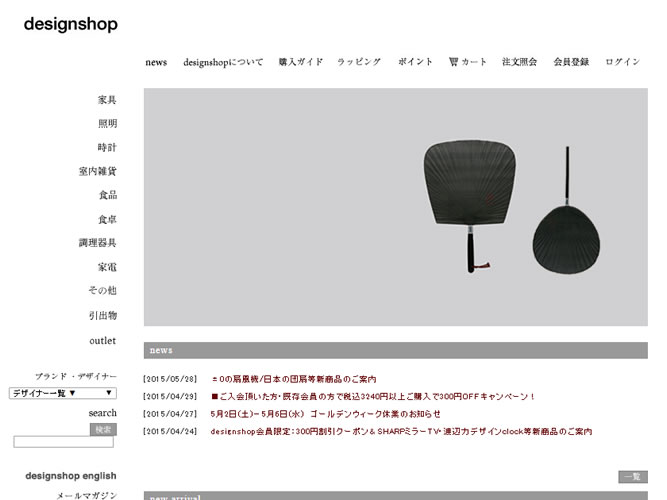Click the fan banner image
Viewport: 667px width, 500px height.
pyautogui.click(x=396, y=207)
